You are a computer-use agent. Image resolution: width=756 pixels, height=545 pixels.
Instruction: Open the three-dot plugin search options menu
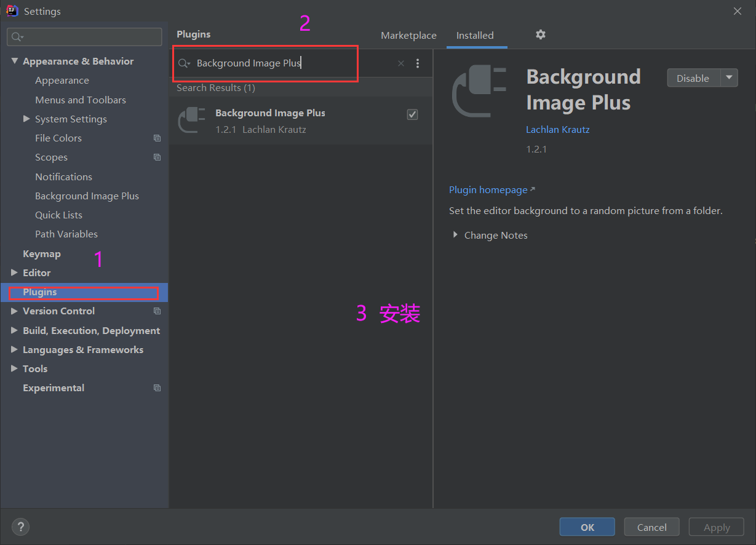pos(418,63)
